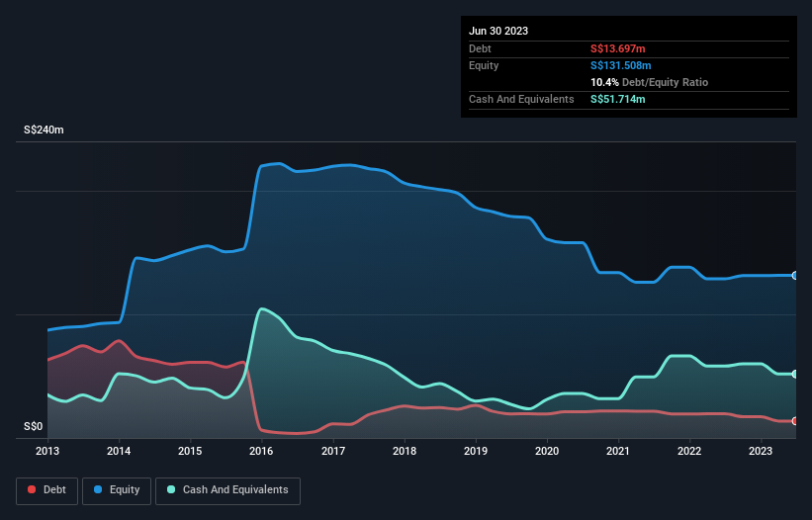The width and height of the screenshot is (812, 520).
Task: Click the S$240m y-axis label
Action: [x=44, y=130]
